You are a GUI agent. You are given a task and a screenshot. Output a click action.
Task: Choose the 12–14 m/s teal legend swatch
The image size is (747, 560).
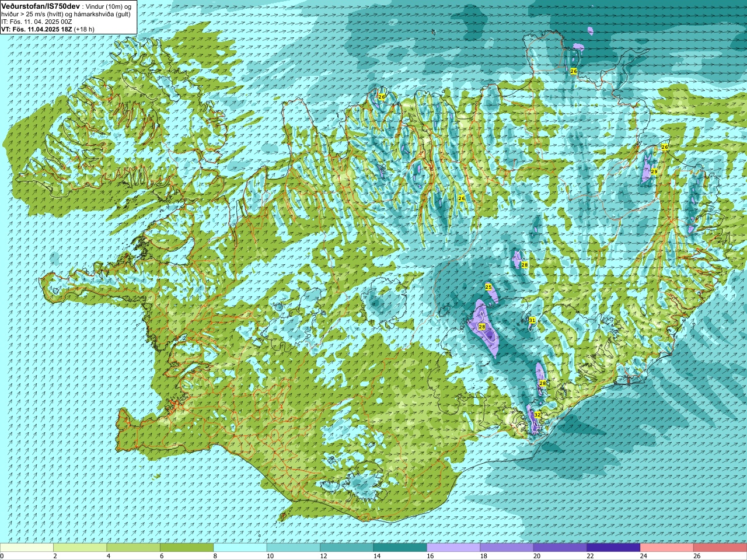(x=347, y=548)
